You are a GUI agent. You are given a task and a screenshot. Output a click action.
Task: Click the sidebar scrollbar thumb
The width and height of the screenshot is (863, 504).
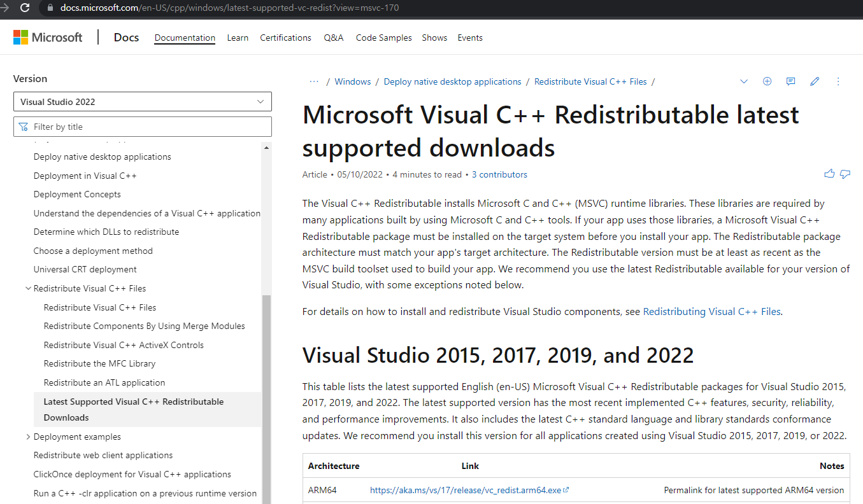266,399
